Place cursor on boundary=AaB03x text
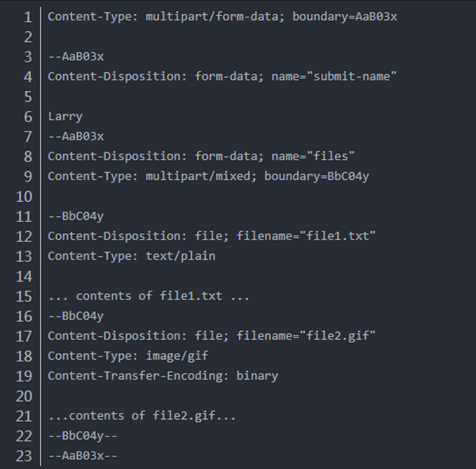 coord(345,17)
